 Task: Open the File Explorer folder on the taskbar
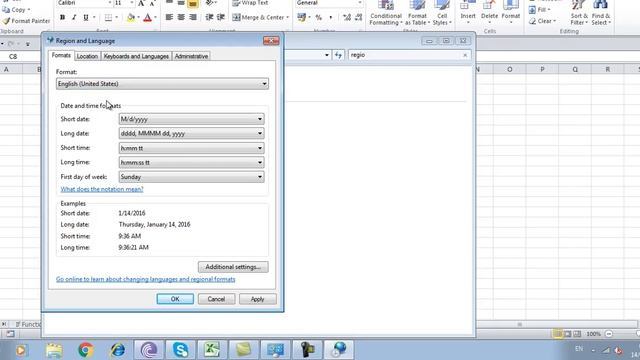[x=54, y=350]
